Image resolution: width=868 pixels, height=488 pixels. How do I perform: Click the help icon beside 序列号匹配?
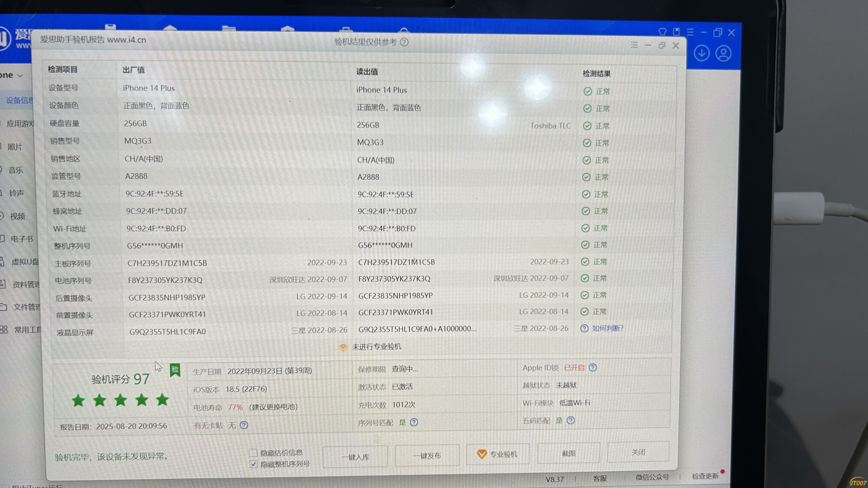click(414, 422)
